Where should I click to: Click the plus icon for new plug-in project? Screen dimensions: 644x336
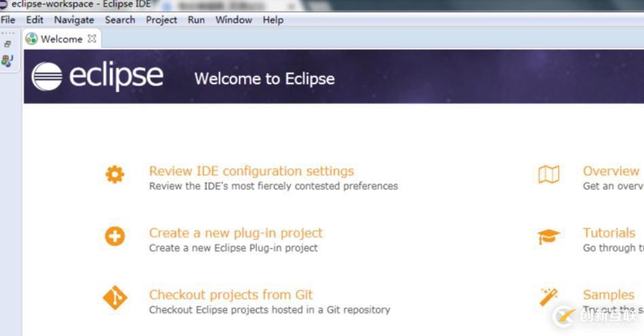(x=115, y=236)
